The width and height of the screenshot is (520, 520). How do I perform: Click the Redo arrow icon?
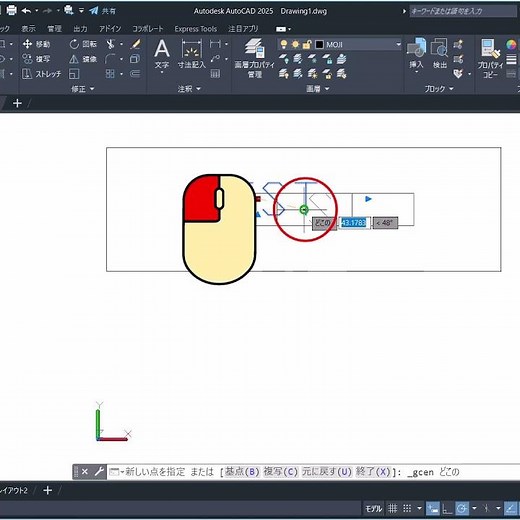click(48, 11)
